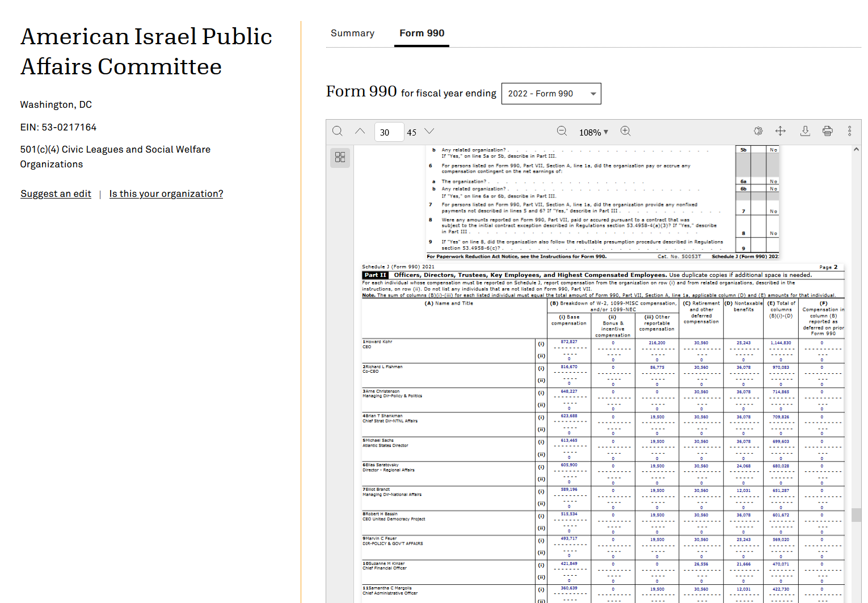This screenshot has height=603, width=868.
Task: Select the name 'Howard Kohr' in table
Action: click(378, 341)
